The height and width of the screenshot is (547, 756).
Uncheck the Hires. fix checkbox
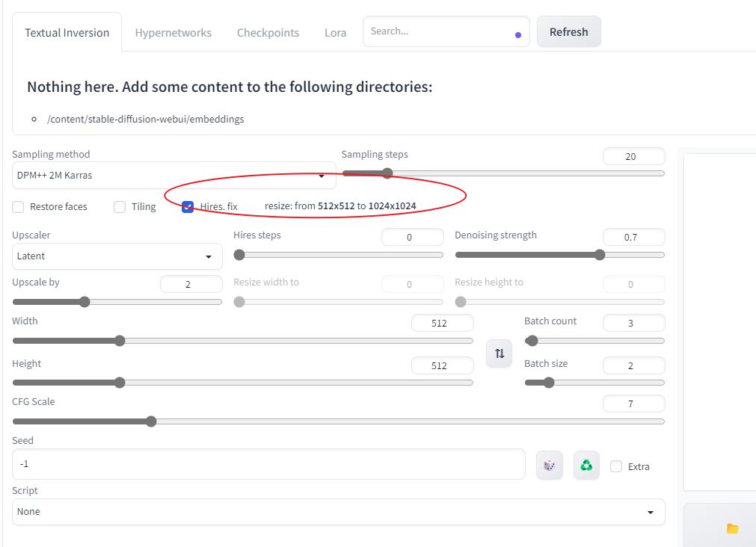pyautogui.click(x=188, y=207)
